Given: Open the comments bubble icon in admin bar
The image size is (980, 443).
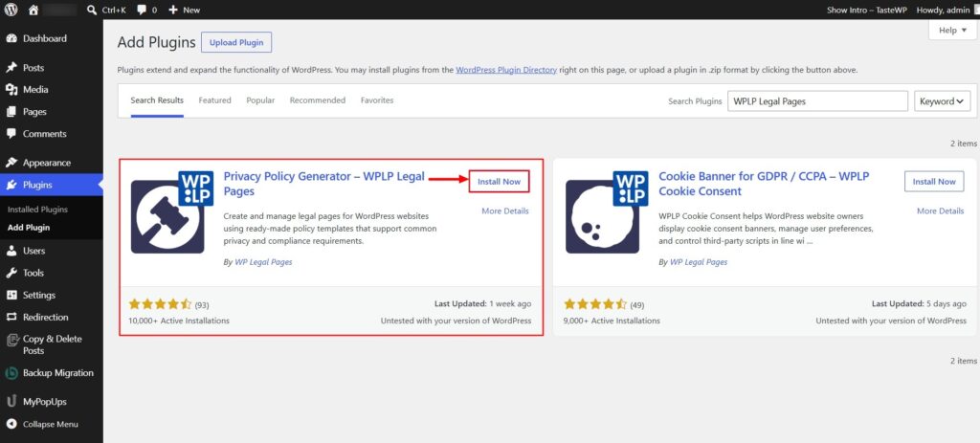Looking at the screenshot, I should click(x=142, y=10).
